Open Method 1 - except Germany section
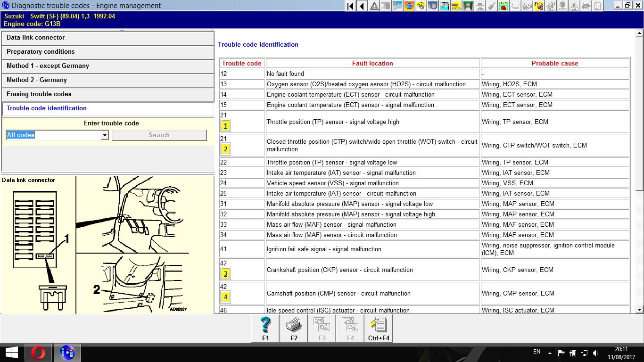The height and width of the screenshot is (362, 644). pyautogui.click(x=107, y=66)
